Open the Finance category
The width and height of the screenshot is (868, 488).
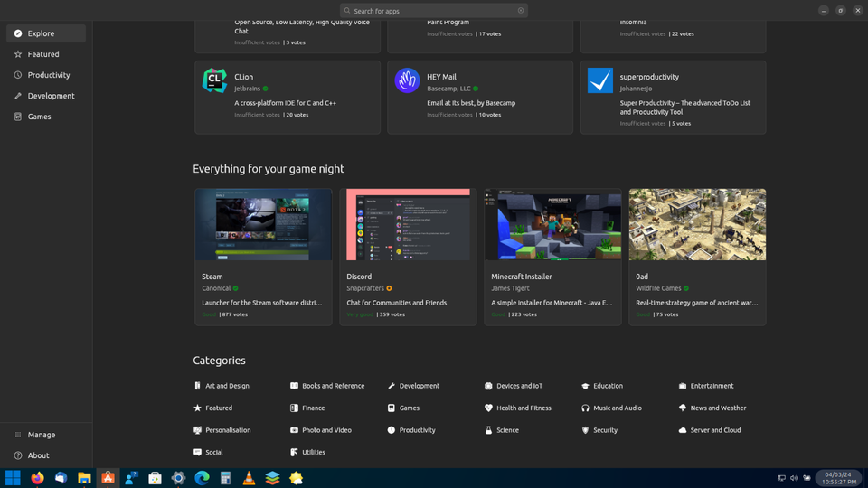pyautogui.click(x=307, y=408)
